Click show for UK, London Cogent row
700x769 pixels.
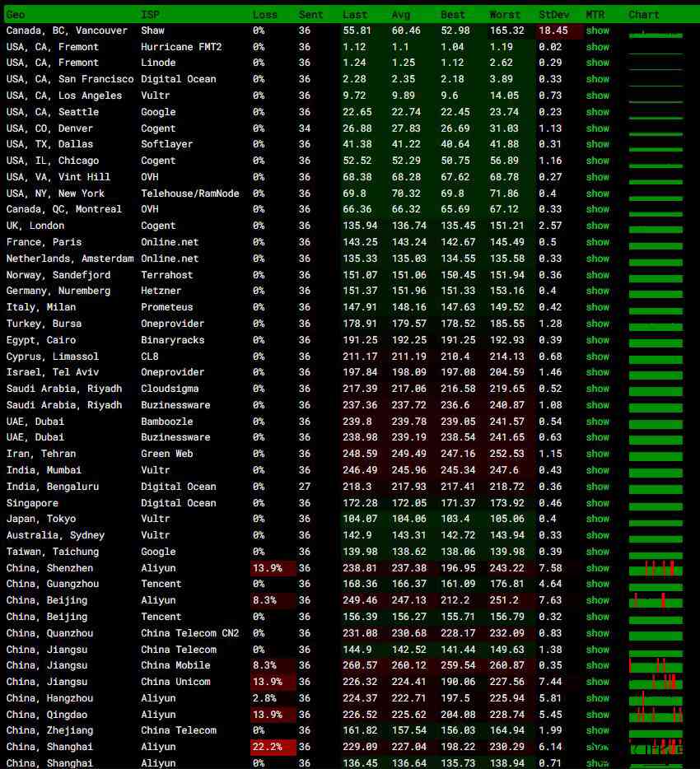[x=598, y=226]
